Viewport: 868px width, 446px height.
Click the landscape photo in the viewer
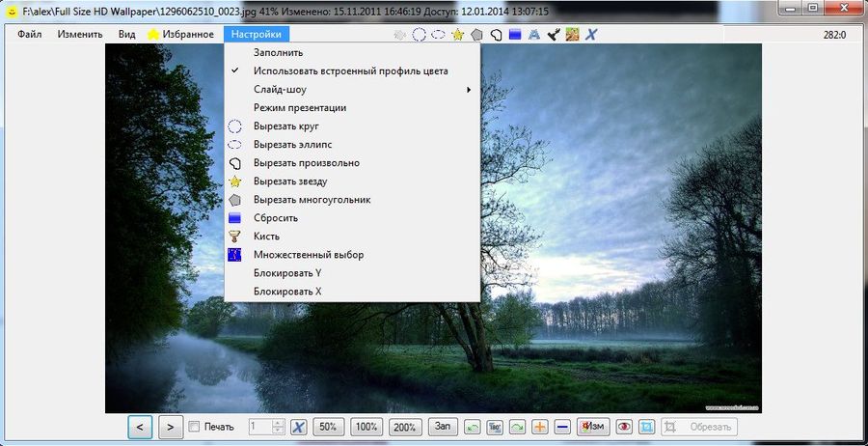[620, 227]
